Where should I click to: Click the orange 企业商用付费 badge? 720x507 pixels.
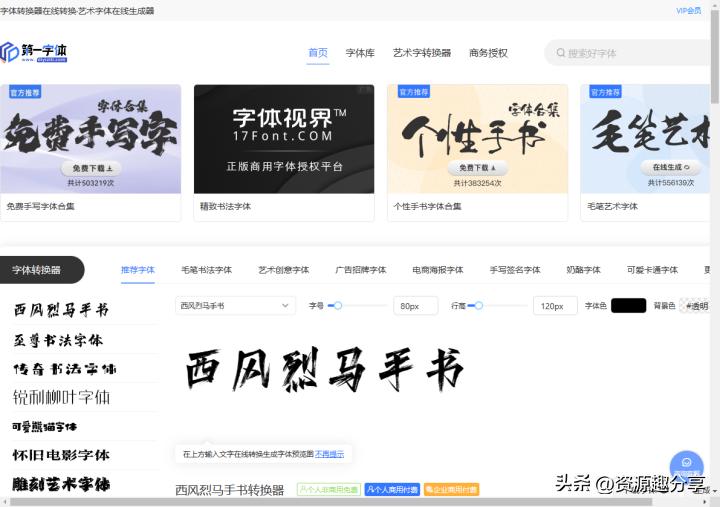click(x=451, y=490)
